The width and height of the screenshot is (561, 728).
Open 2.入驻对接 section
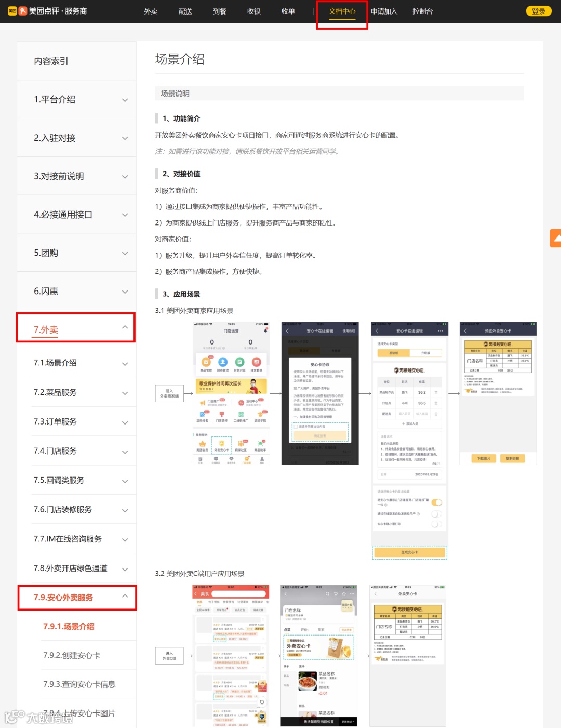(55, 138)
